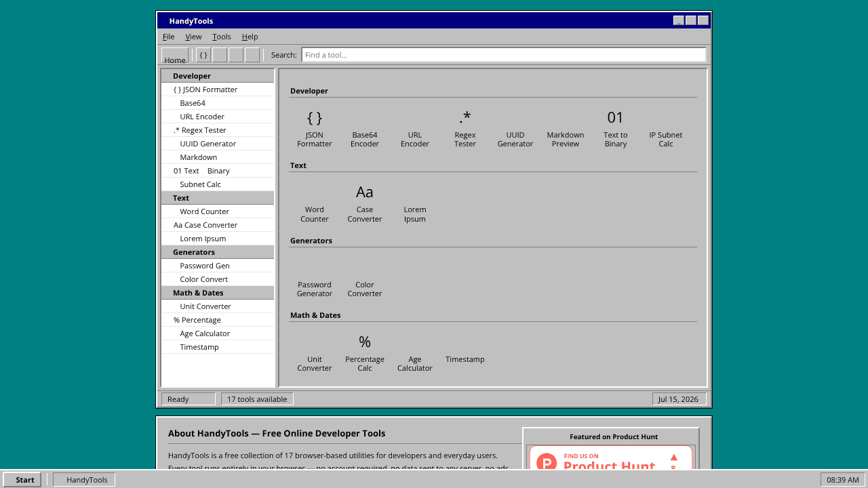Select Password Gen in the sidebar
Image resolution: width=868 pixels, height=488 pixels.
coord(218,266)
